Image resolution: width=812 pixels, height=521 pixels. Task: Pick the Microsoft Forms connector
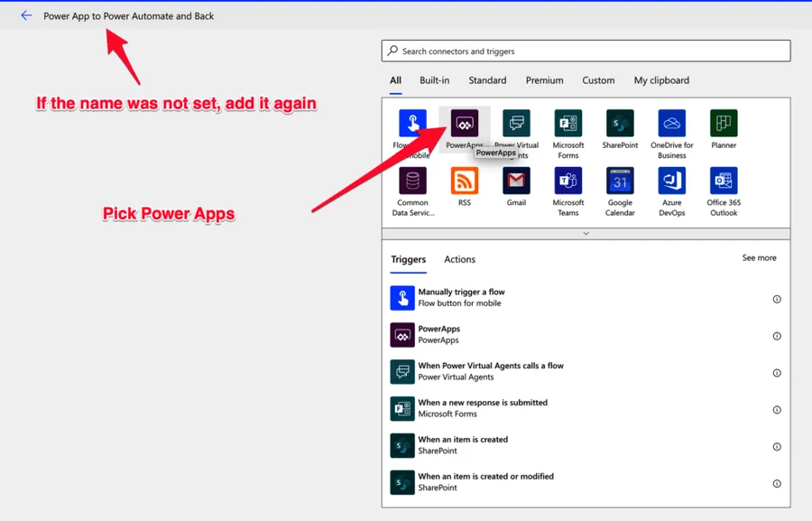567,123
